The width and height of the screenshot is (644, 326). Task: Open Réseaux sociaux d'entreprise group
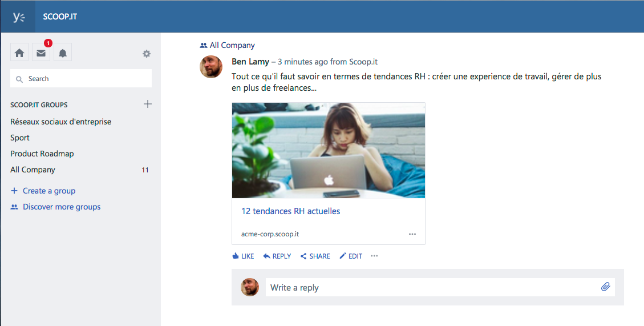tap(61, 122)
